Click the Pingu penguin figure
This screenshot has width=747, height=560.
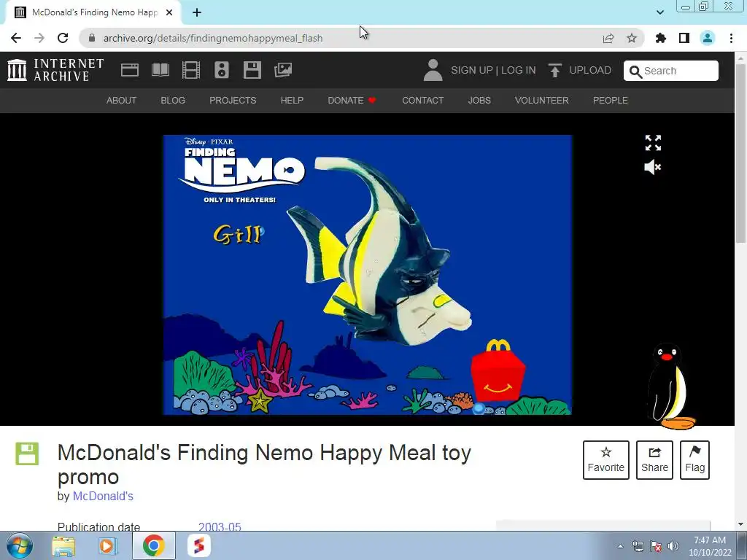[x=670, y=386]
